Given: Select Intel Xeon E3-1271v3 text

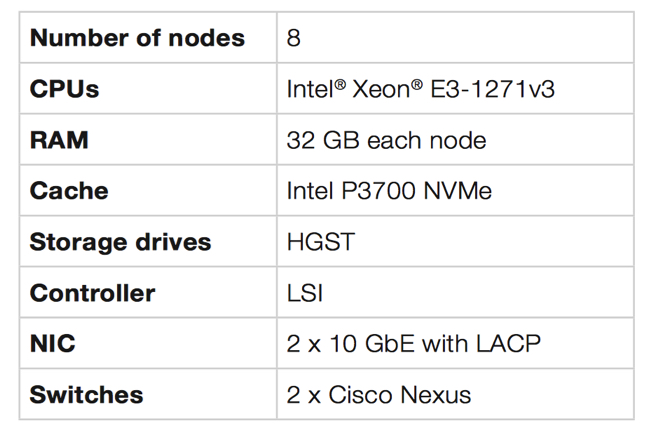Looking at the screenshot, I should coord(420,89).
